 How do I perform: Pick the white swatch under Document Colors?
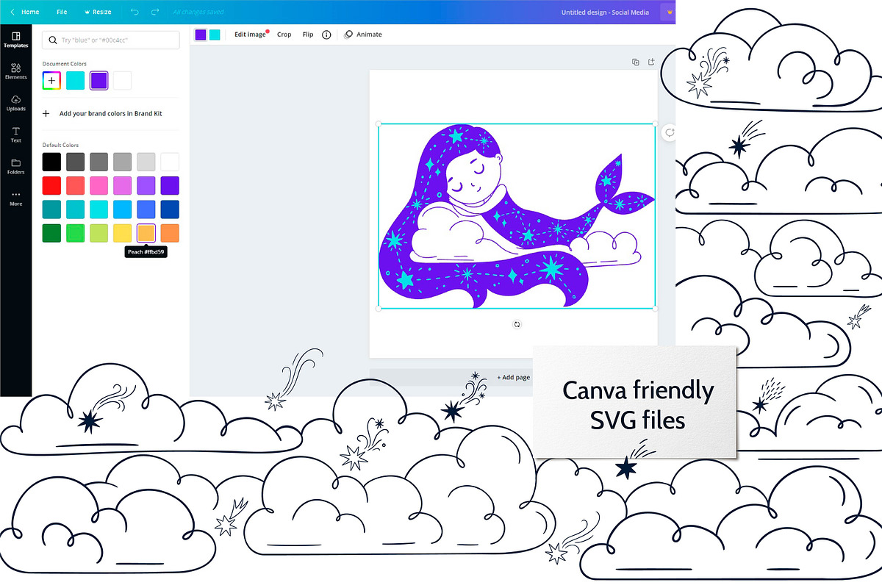(x=123, y=81)
